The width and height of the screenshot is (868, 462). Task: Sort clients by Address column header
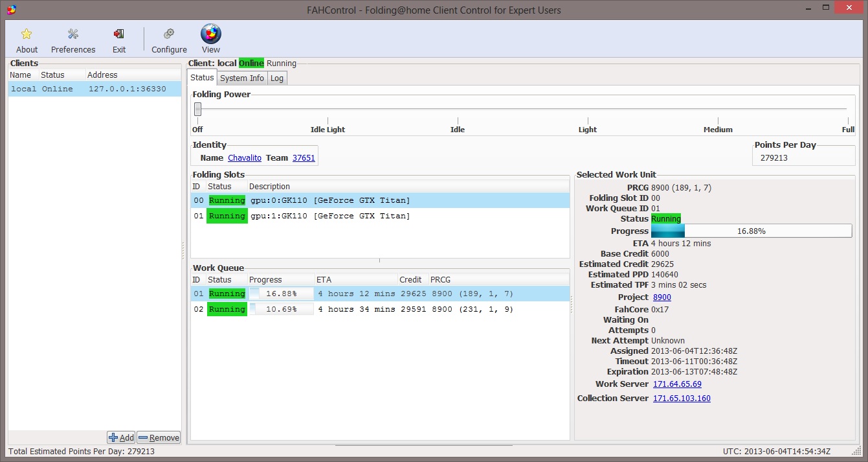pos(133,75)
